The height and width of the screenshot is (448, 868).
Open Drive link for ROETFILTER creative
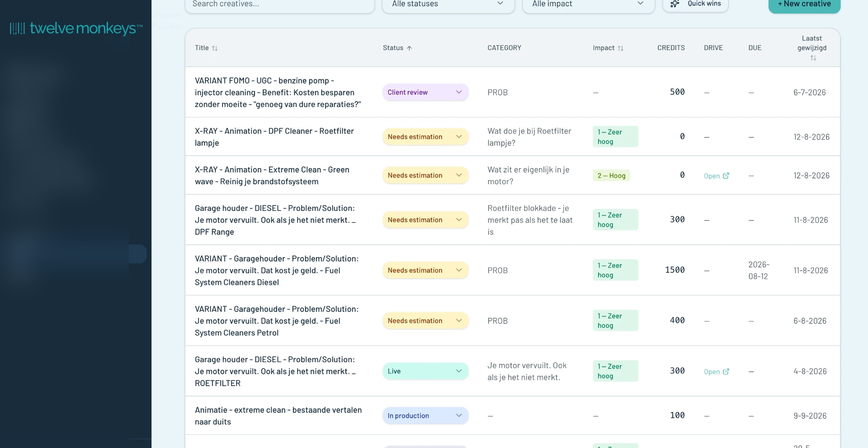click(x=717, y=372)
